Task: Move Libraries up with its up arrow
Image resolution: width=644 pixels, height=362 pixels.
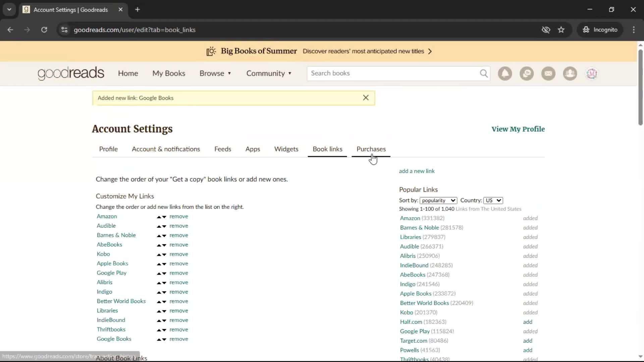Action: [x=159, y=311]
